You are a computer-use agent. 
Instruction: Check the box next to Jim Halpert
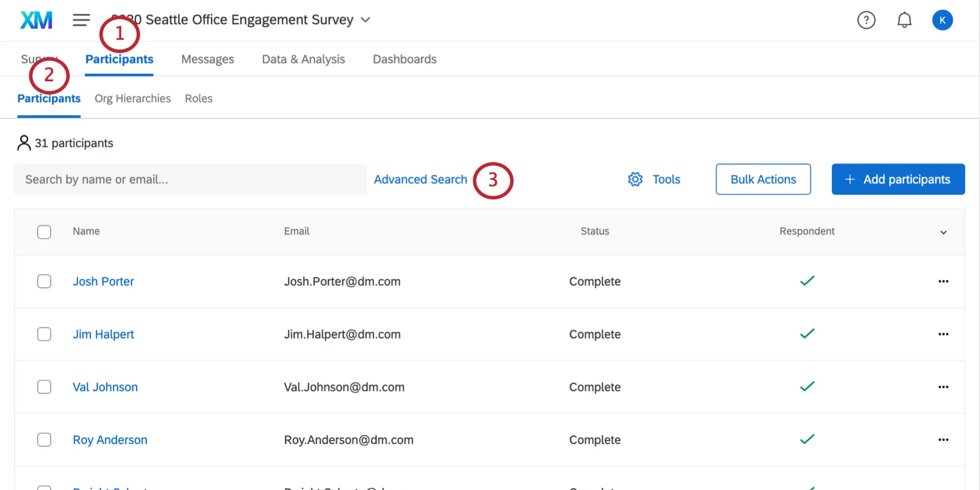tap(44, 334)
